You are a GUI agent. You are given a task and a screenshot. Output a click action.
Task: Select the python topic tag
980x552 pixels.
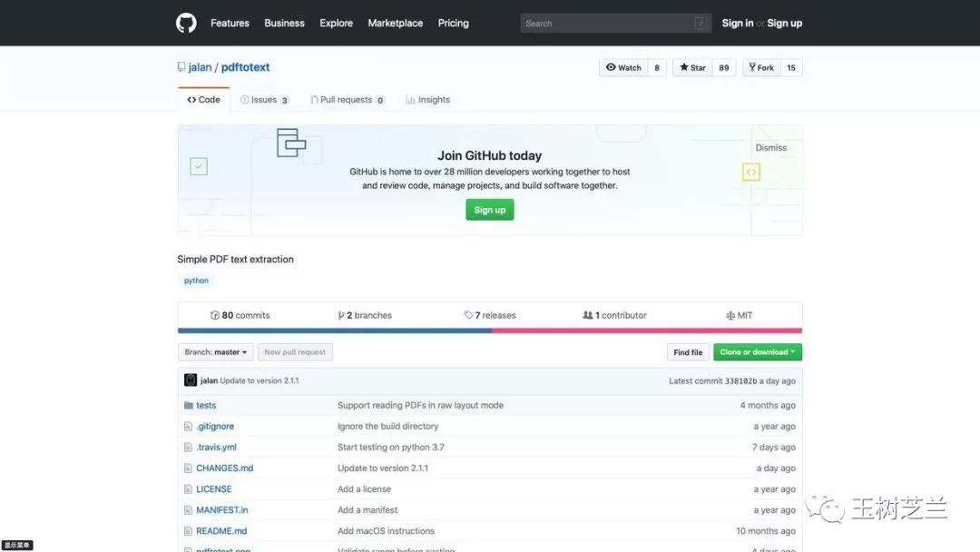[196, 281]
